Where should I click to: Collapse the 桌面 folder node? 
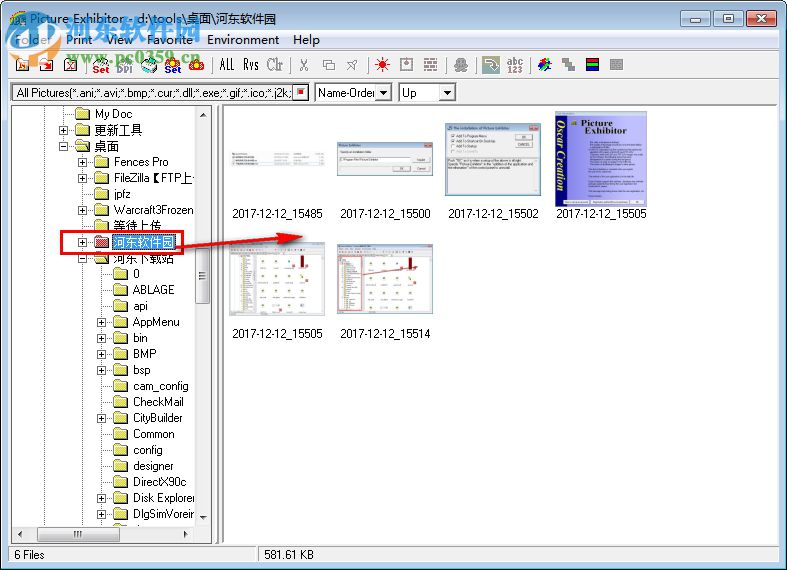click(65, 146)
